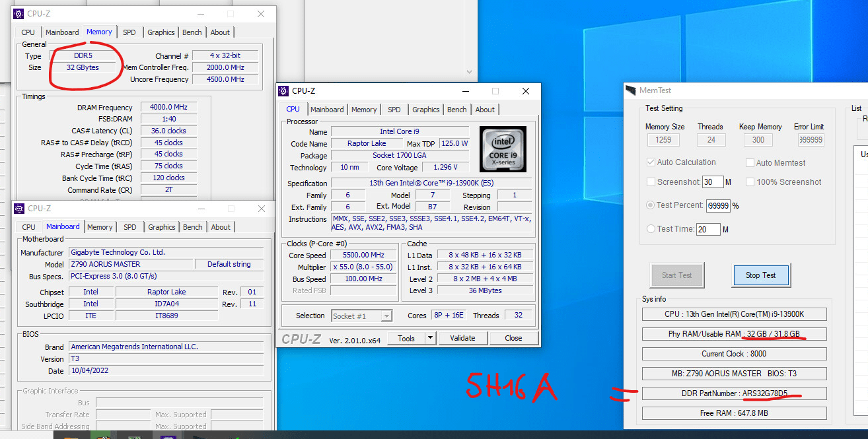Switch to the CPU tab in the Memory CPU-Z window
868x439 pixels.
coord(28,32)
